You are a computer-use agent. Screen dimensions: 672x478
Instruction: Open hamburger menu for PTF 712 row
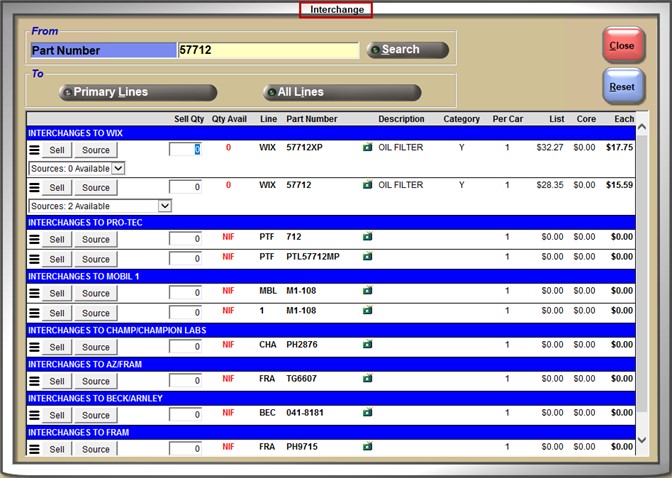pyautogui.click(x=34, y=240)
